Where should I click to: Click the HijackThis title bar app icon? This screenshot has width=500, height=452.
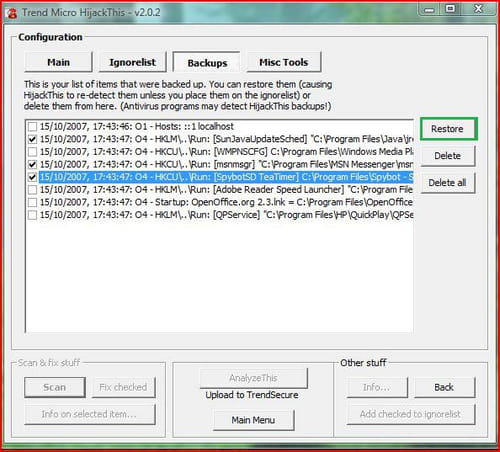12,13
